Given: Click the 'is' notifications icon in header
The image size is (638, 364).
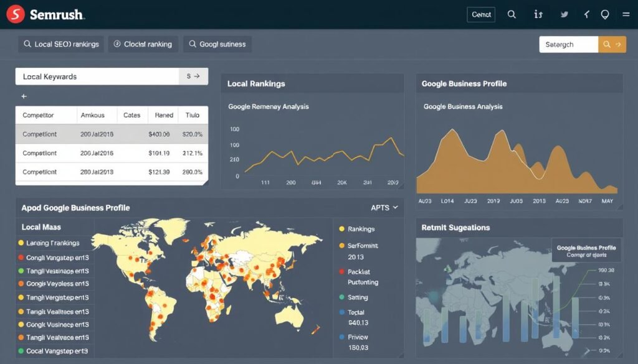Looking at the screenshot, I should click(538, 15).
